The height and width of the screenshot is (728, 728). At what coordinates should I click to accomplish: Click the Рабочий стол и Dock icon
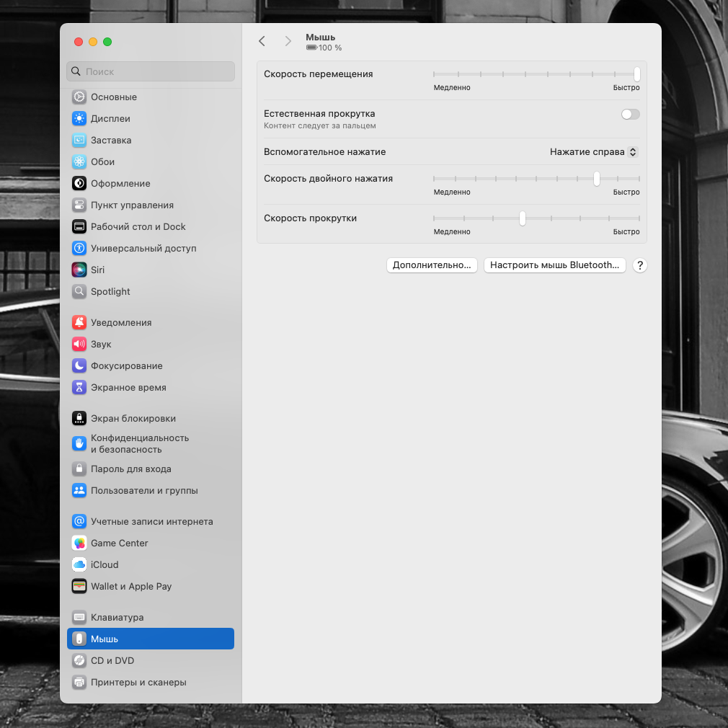pos(79,226)
